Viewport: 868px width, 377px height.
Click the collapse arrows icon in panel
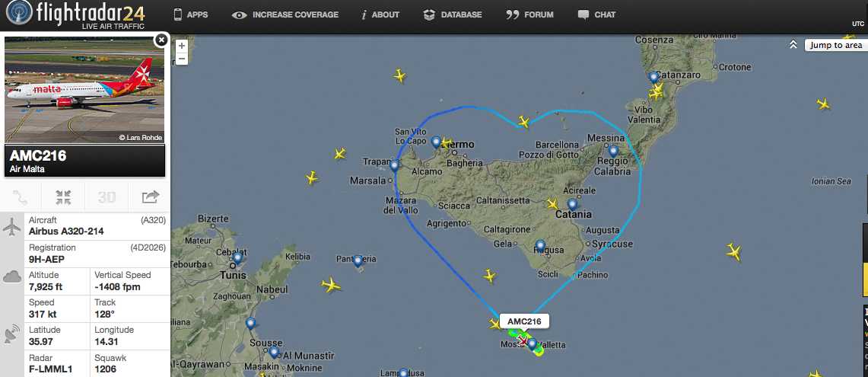64,196
